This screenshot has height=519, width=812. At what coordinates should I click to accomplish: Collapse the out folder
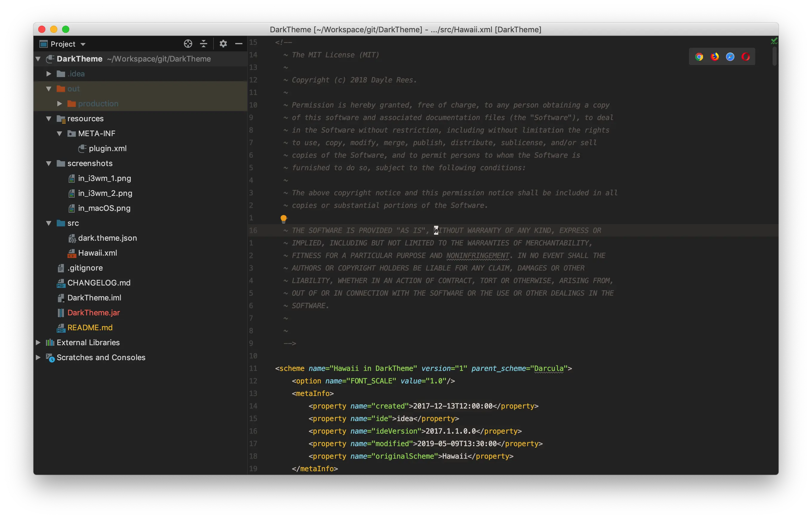pos(49,89)
